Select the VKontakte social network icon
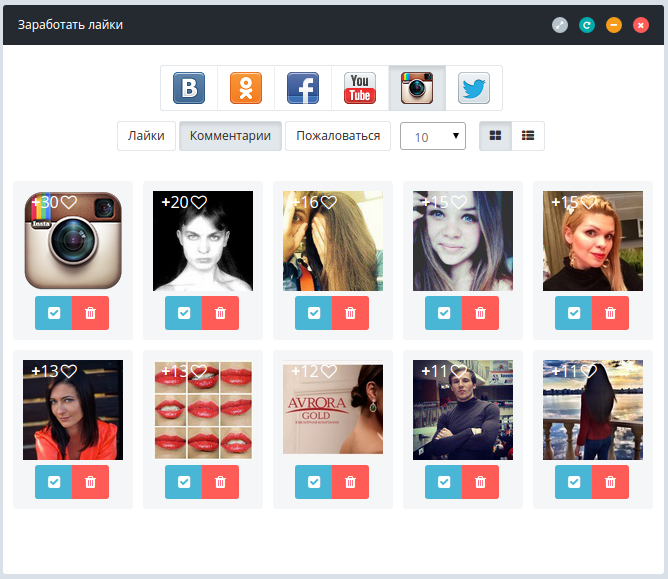 coord(189,88)
